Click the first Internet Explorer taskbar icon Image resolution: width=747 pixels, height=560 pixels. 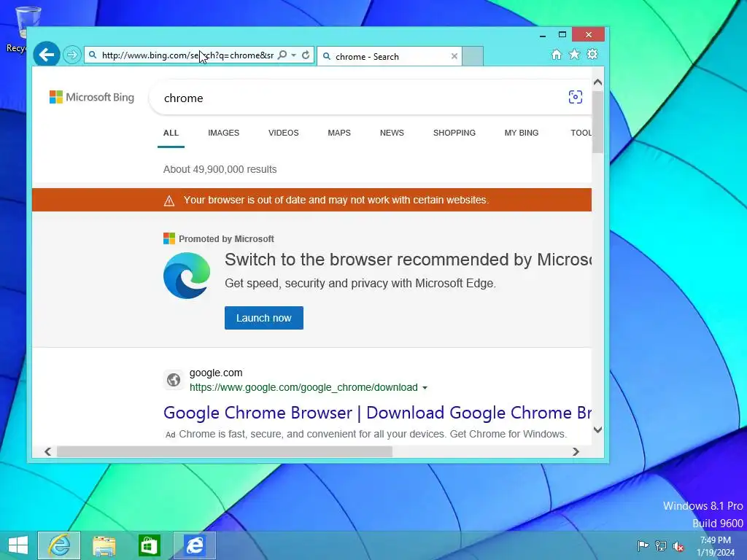pos(59,545)
